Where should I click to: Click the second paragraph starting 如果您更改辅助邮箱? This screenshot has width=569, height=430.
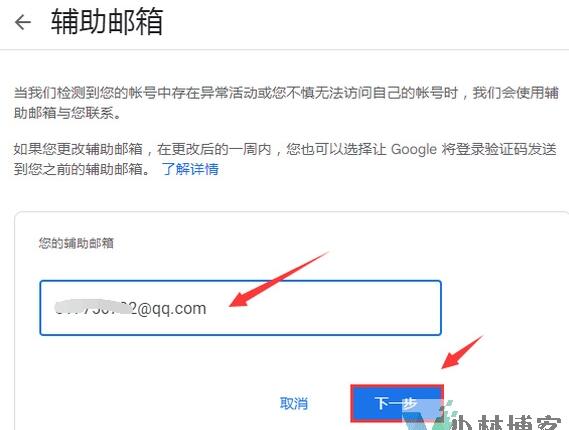[x=285, y=159]
